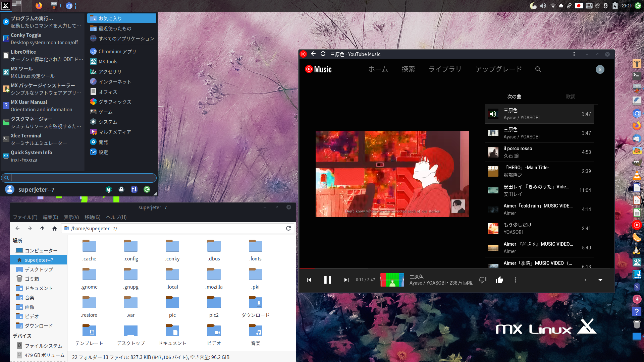This screenshot has height=362, width=644.
Task: Click the logout icon in menu
Action: pos(147,189)
